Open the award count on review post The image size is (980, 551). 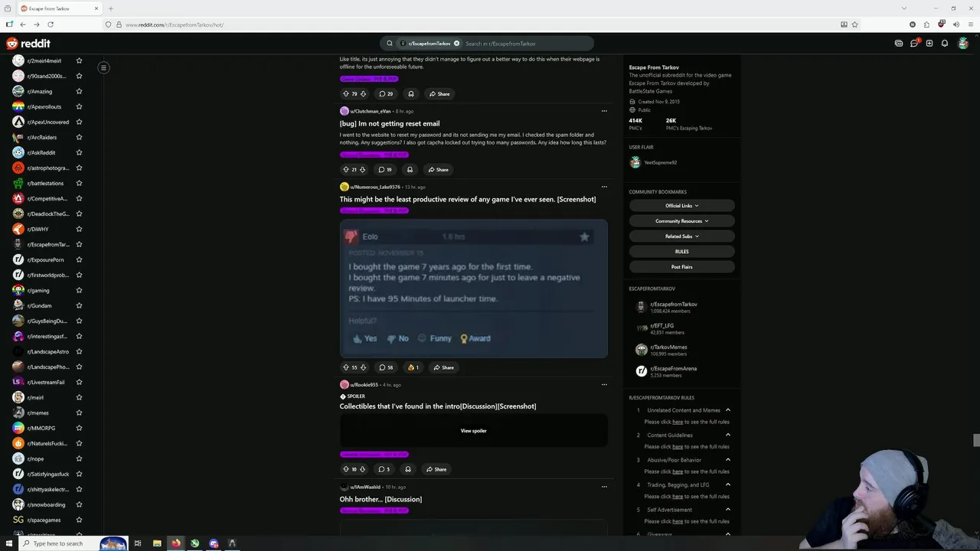coord(413,367)
